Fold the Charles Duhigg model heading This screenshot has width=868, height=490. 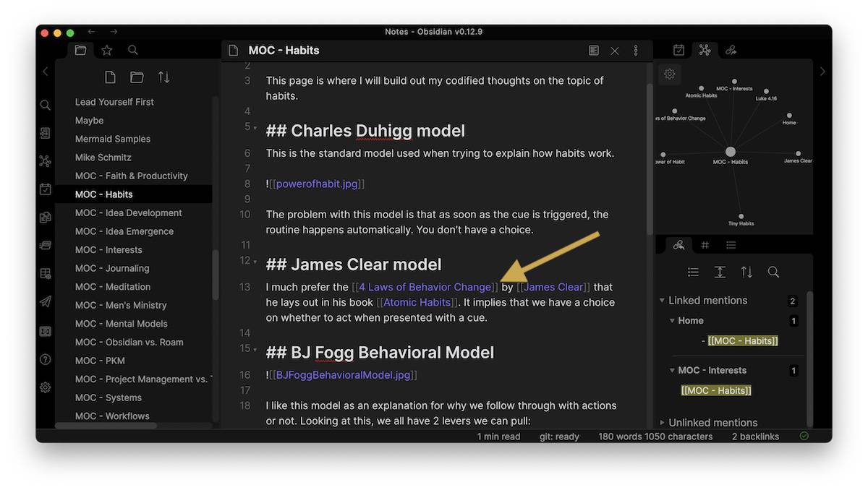point(255,128)
